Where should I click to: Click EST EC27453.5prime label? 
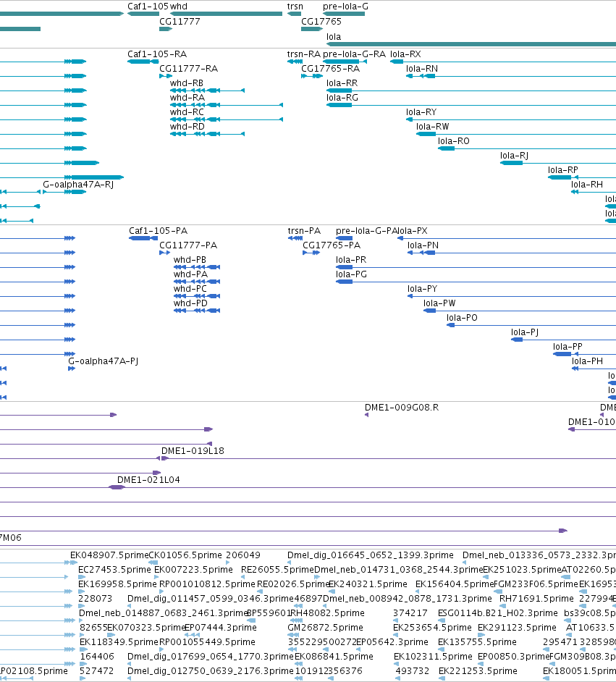(115, 569)
